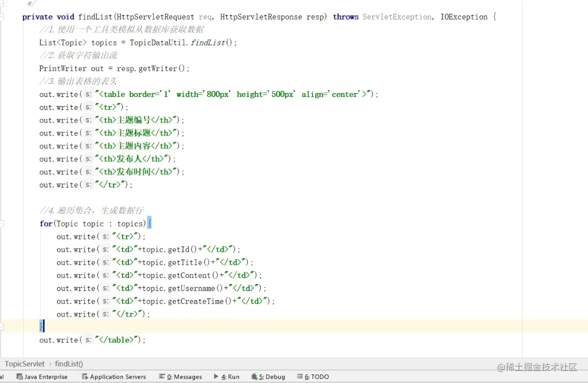Screen dimensions: 588x383
Task: Click 'PrintWriter' in the out declaration
Action: click(62, 68)
